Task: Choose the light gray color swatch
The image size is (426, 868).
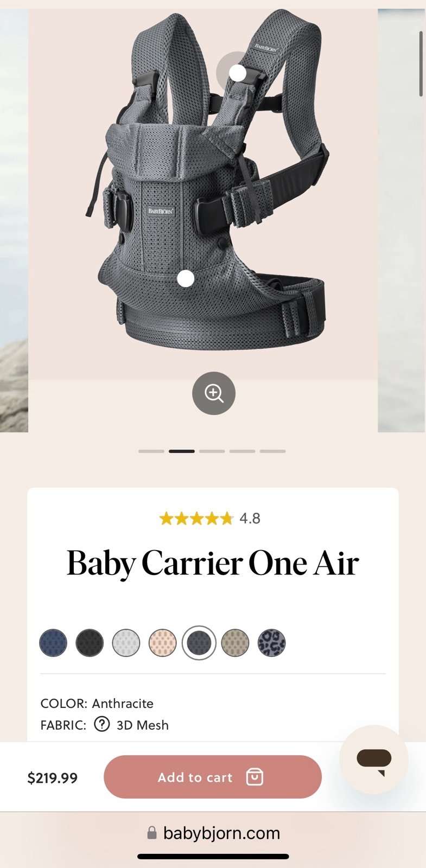Action: click(x=126, y=643)
